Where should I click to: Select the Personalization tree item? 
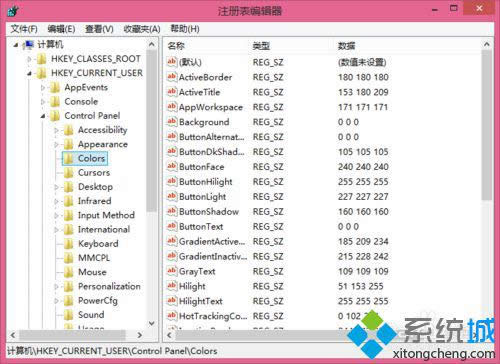pyautogui.click(x=109, y=286)
